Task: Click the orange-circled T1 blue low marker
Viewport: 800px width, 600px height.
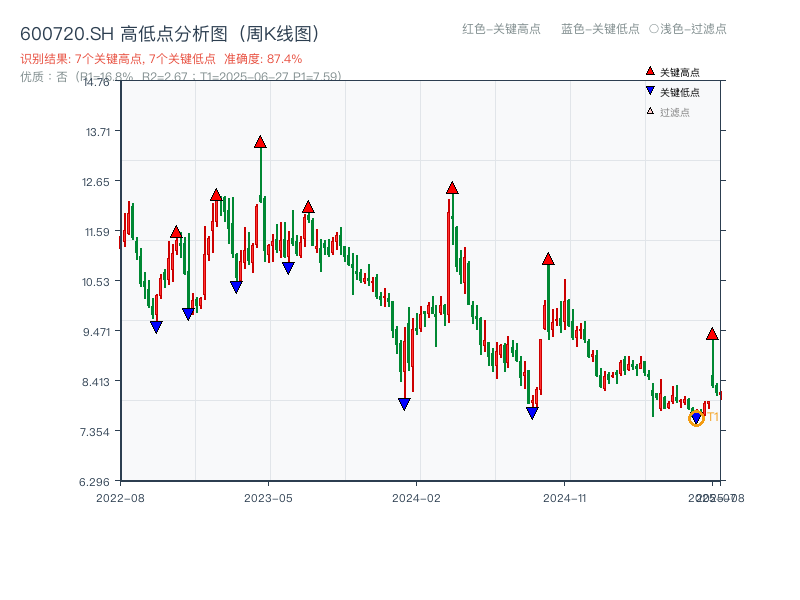Action: point(696,418)
